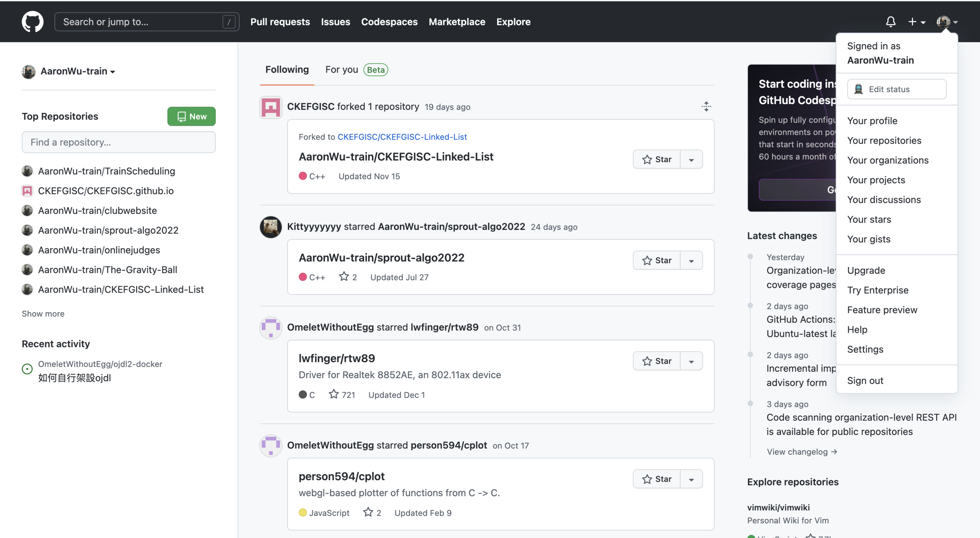Screen dimensions: 980x538
Task: Star the AaronWu-train/sprout-algo2022 repository
Action: pyautogui.click(x=657, y=260)
